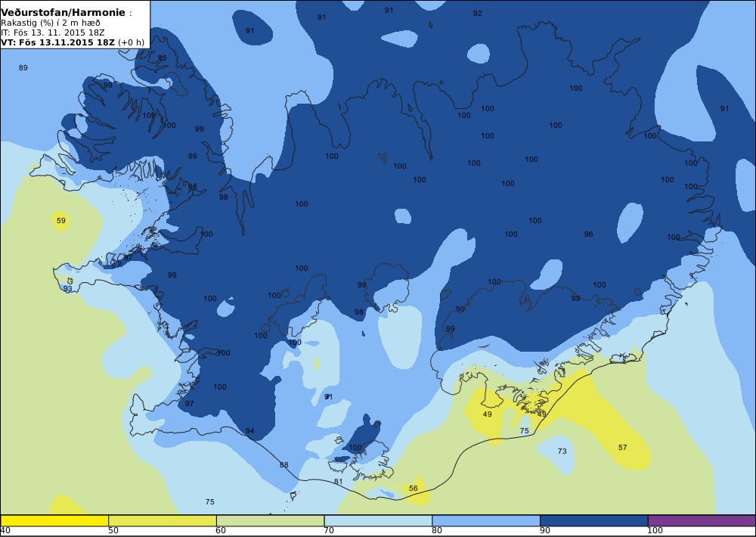The width and height of the screenshot is (756, 537).
Task: Click the 'IT: Fös 13. 11. 2015 18Z' line
Action: [52, 33]
